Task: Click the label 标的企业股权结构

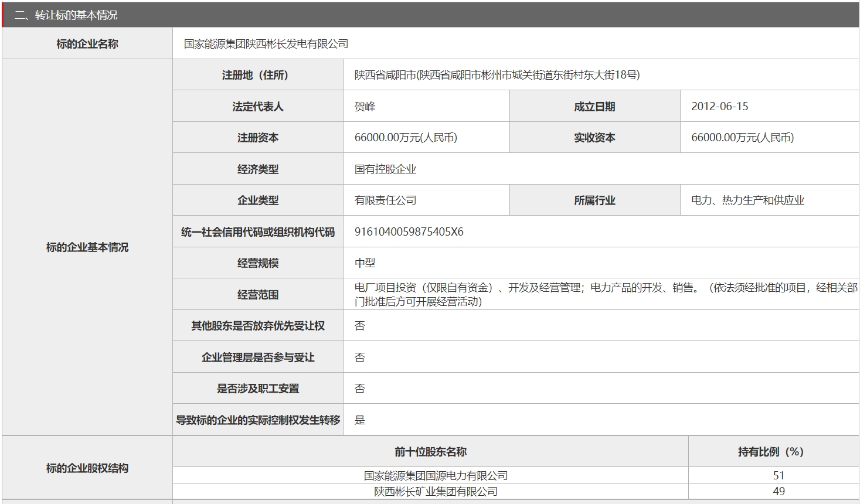Action: pyautogui.click(x=87, y=468)
